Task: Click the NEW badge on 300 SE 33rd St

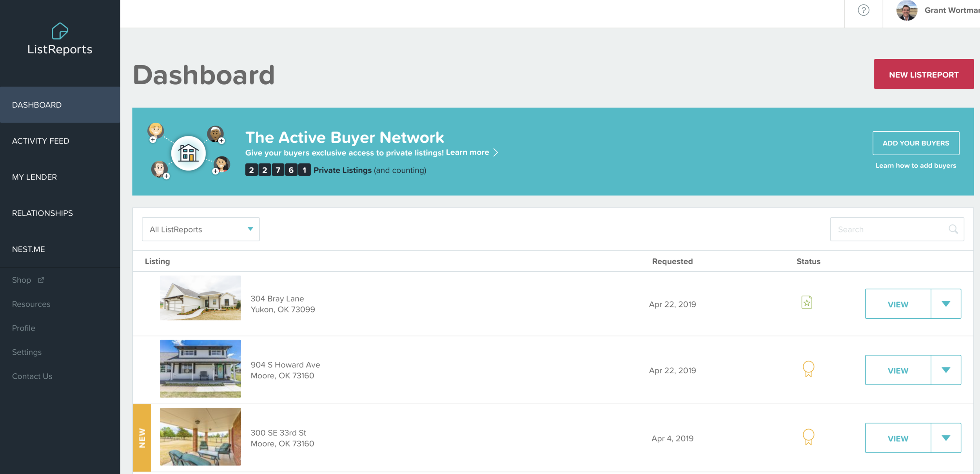Action: coord(142,438)
